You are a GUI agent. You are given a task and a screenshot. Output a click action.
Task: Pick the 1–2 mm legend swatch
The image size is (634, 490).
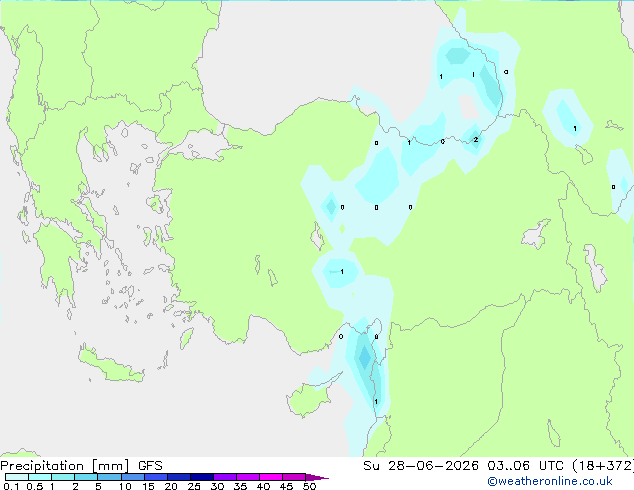click(63, 477)
